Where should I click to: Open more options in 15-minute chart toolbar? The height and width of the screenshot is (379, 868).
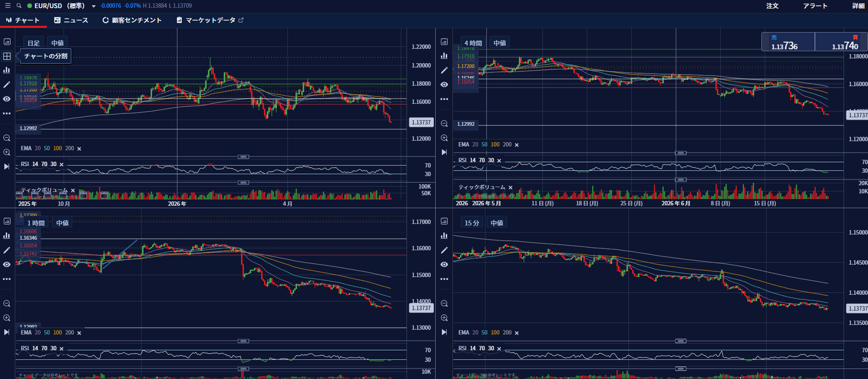[444, 279]
